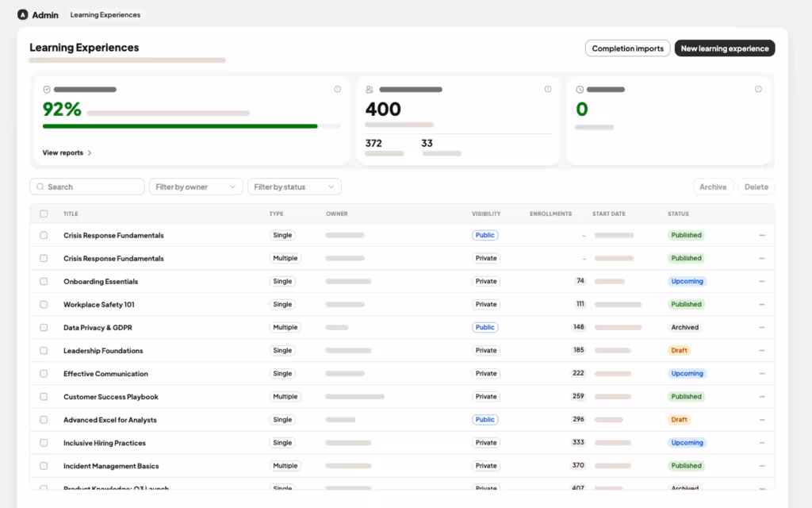
Task: Click the Multiple tag for Customer Success Playbook
Action: pyautogui.click(x=285, y=397)
